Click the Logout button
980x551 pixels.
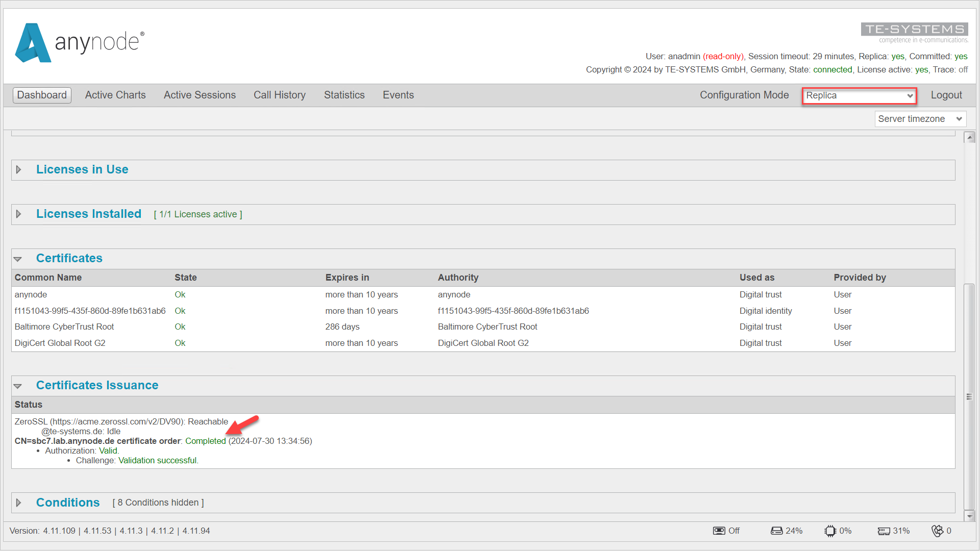click(x=946, y=95)
